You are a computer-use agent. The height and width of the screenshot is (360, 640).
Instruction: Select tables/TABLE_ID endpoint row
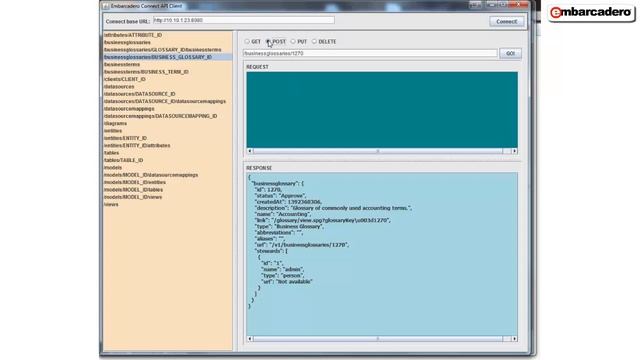tap(168, 160)
